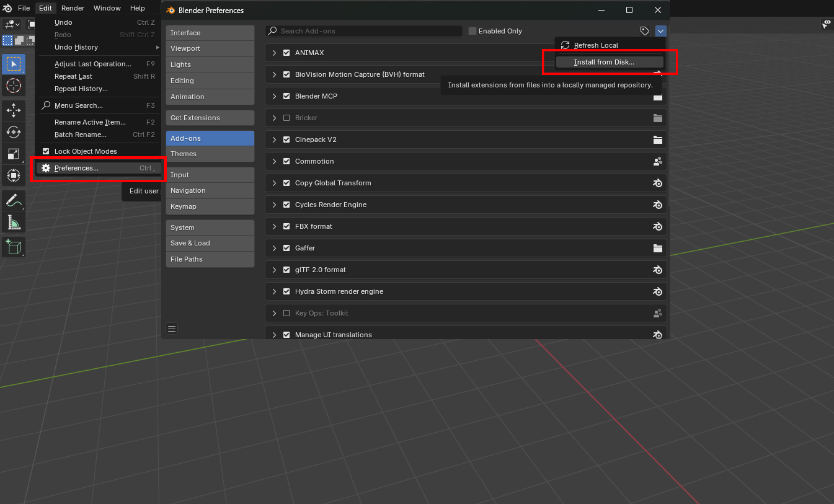Activate the 3D Cursor tool

point(14,86)
